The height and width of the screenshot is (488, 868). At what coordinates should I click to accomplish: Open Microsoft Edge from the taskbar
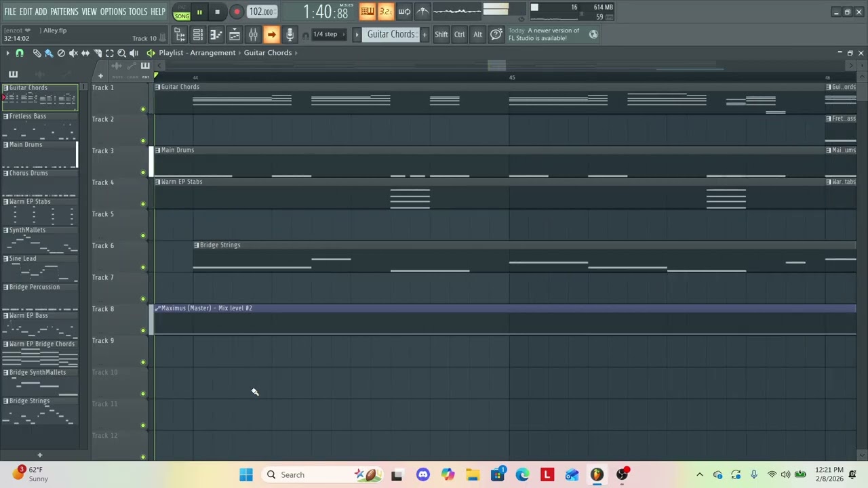coord(522,474)
